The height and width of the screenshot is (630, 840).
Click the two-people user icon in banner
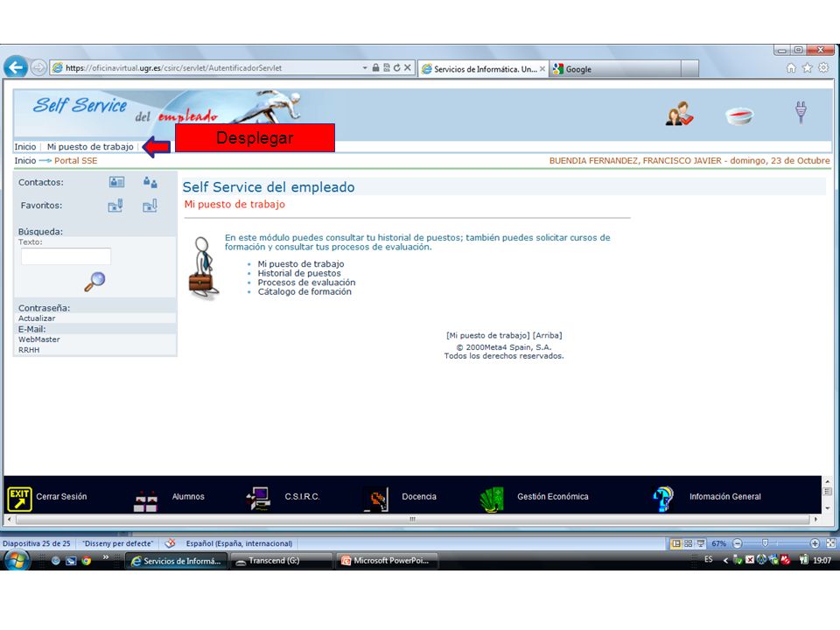[x=679, y=114]
